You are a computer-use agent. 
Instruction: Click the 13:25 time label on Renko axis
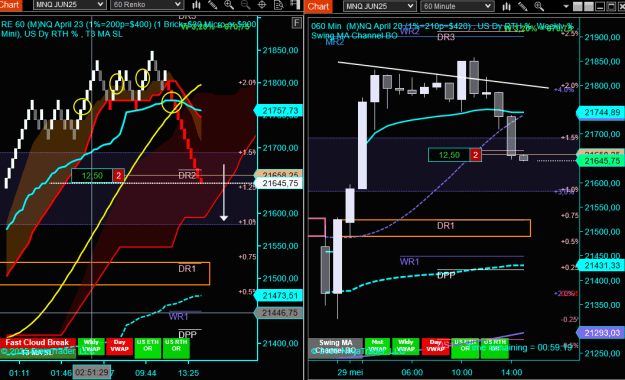[188, 373]
